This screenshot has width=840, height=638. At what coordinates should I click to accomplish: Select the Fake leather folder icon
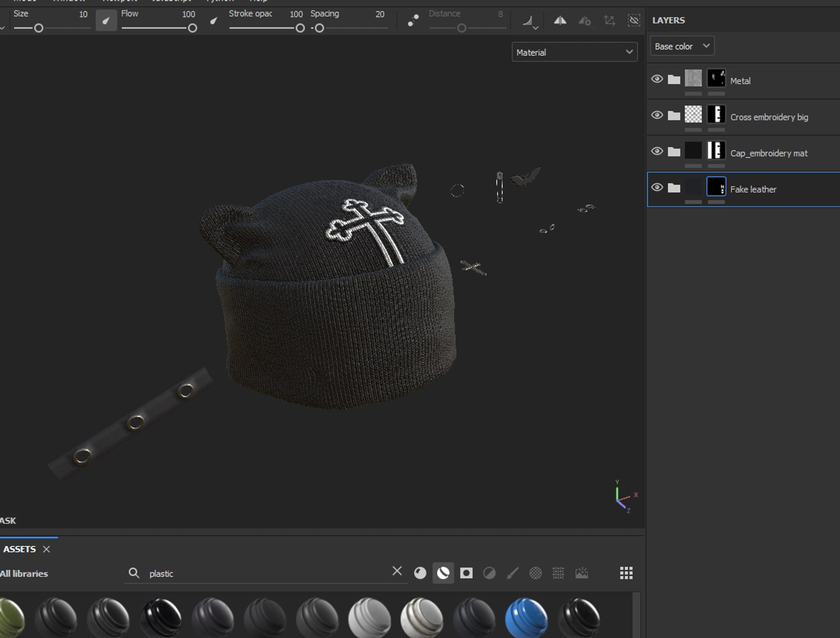[674, 188]
